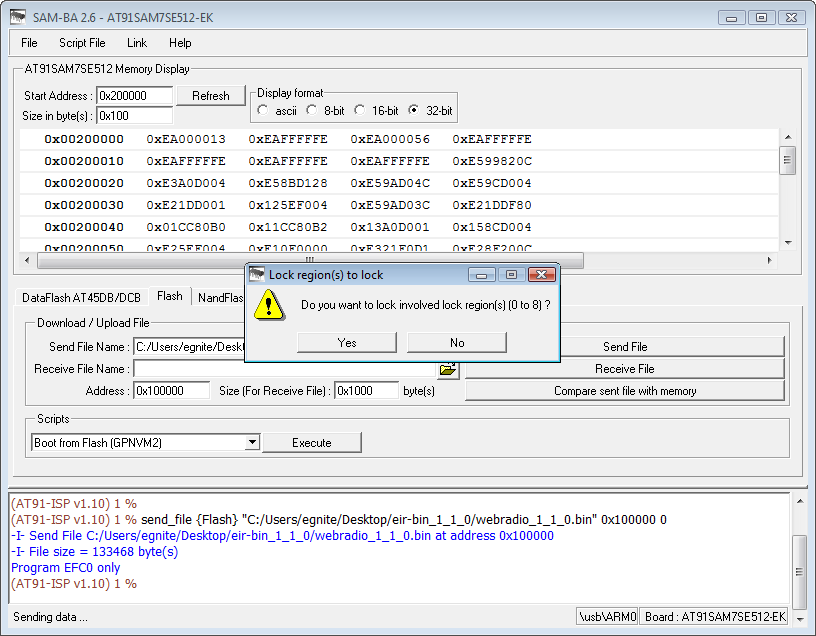This screenshot has height=636, width=816.
Task: Click the Size (For Receive File) field
Action: 367,391
